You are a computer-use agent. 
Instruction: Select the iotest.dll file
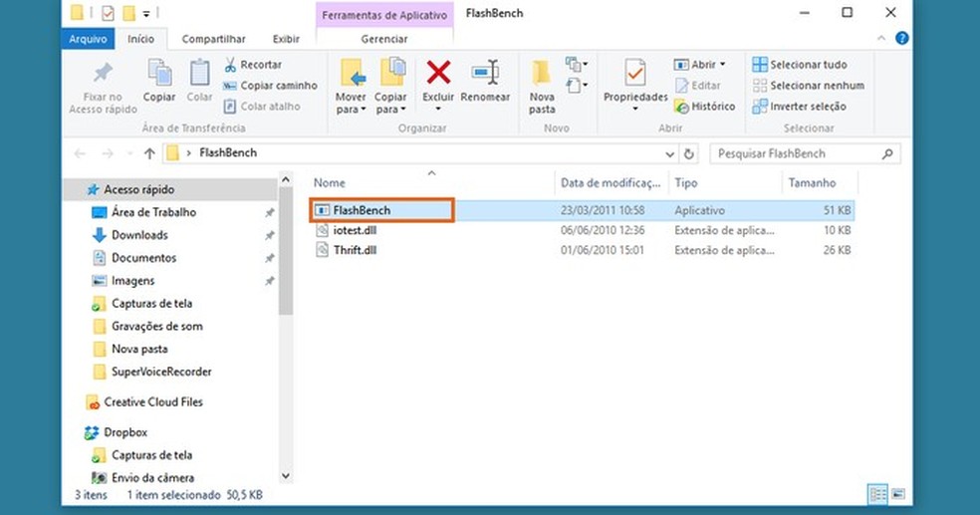tap(355, 230)
